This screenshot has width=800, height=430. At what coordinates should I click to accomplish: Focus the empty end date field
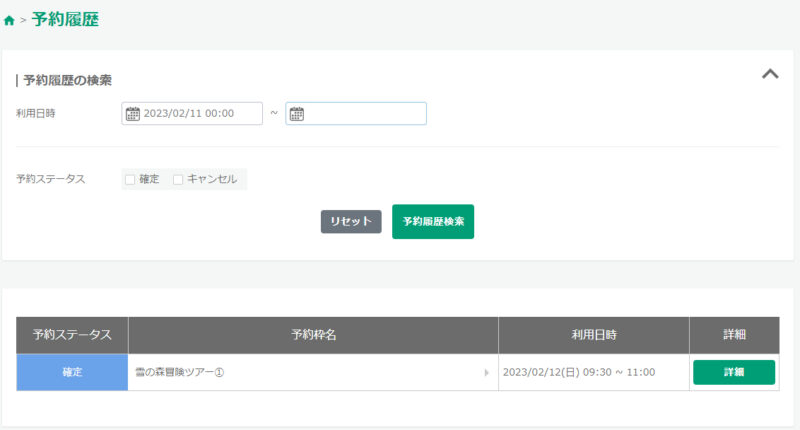(356, 113)
